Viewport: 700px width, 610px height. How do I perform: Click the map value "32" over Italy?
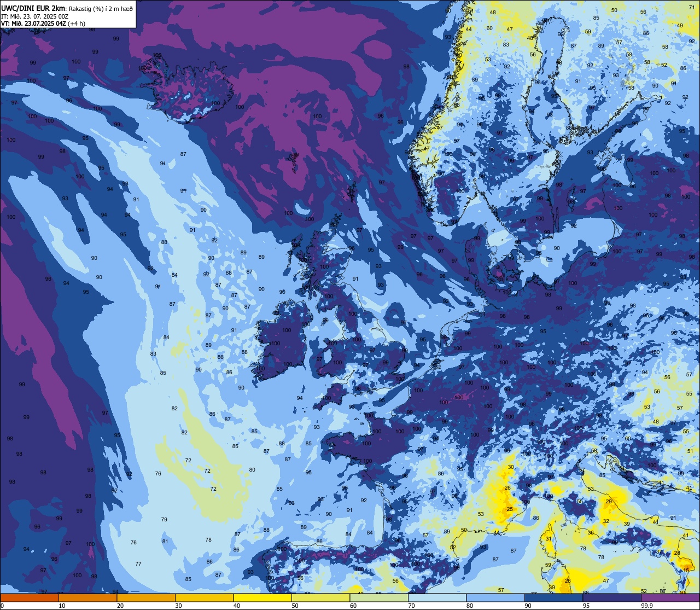pos(605,521)
